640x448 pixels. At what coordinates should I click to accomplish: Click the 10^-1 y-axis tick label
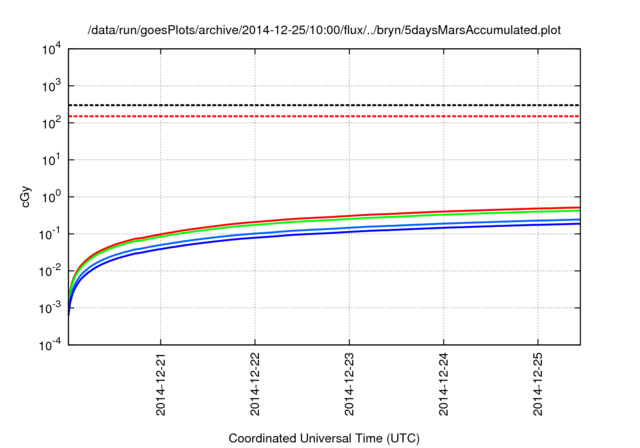point(50,234)
